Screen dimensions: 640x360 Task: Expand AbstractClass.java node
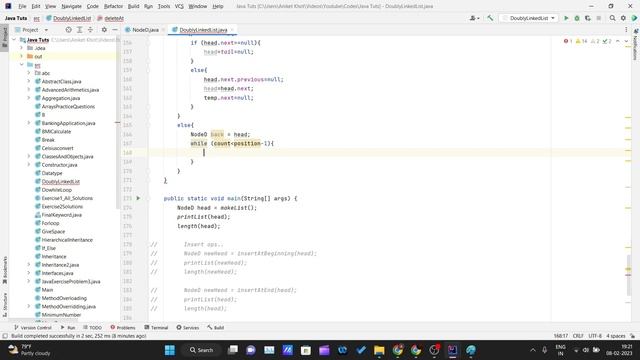click(29, 81)
